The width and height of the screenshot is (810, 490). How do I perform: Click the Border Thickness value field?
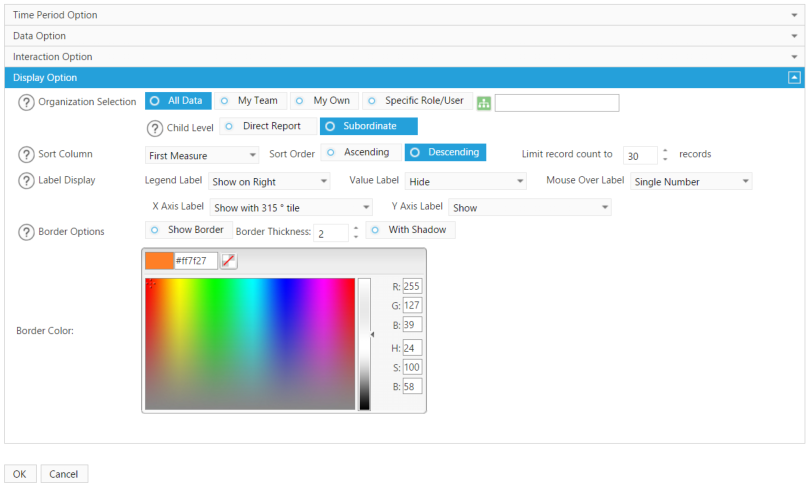(x=331, y=233)
